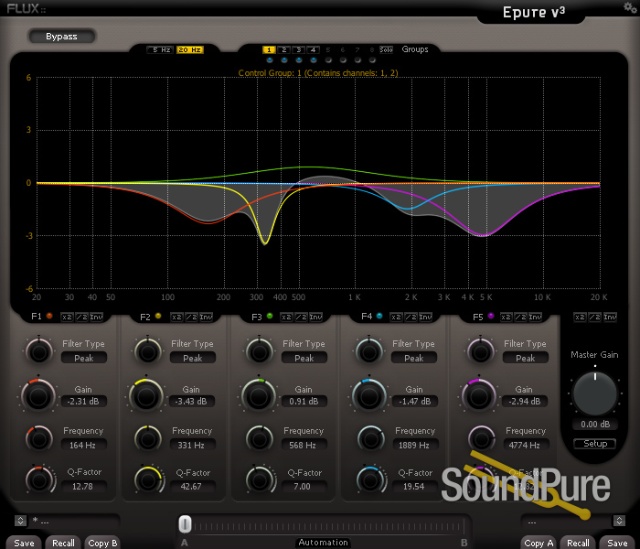Click F4 Q-Factor value 19.54 field

coord(414,486)
